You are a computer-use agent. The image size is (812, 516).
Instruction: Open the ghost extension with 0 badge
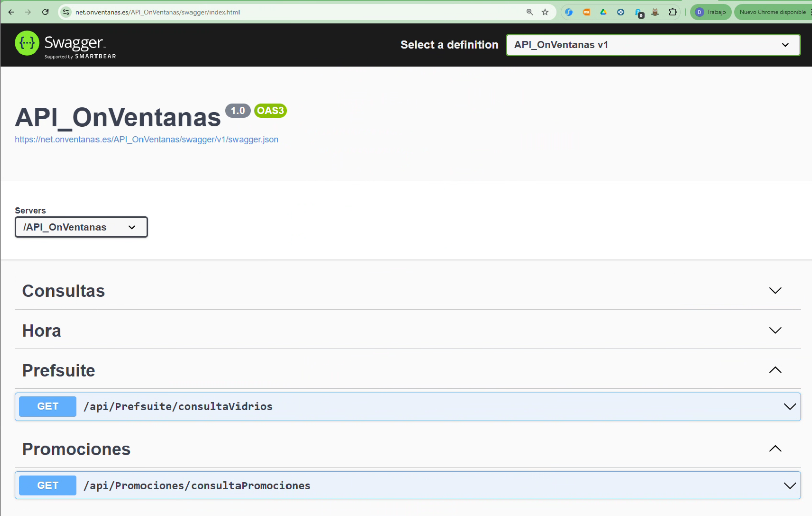pos(639,13)
